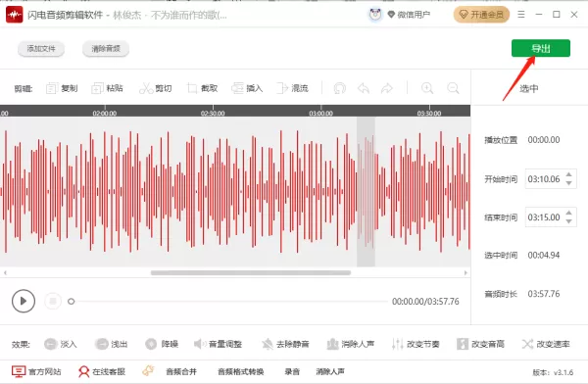
Task: Click the 03:57.76 audio duration value
Action: [544, 294]
